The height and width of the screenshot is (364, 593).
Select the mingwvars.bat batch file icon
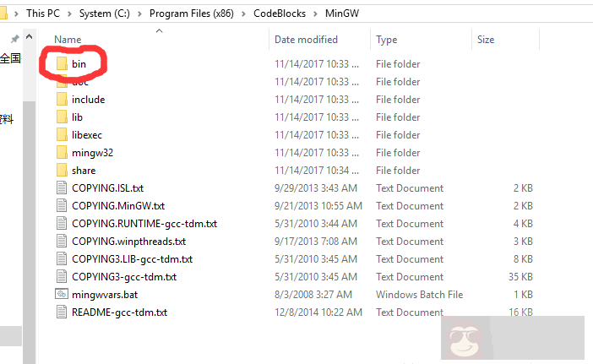61,294
